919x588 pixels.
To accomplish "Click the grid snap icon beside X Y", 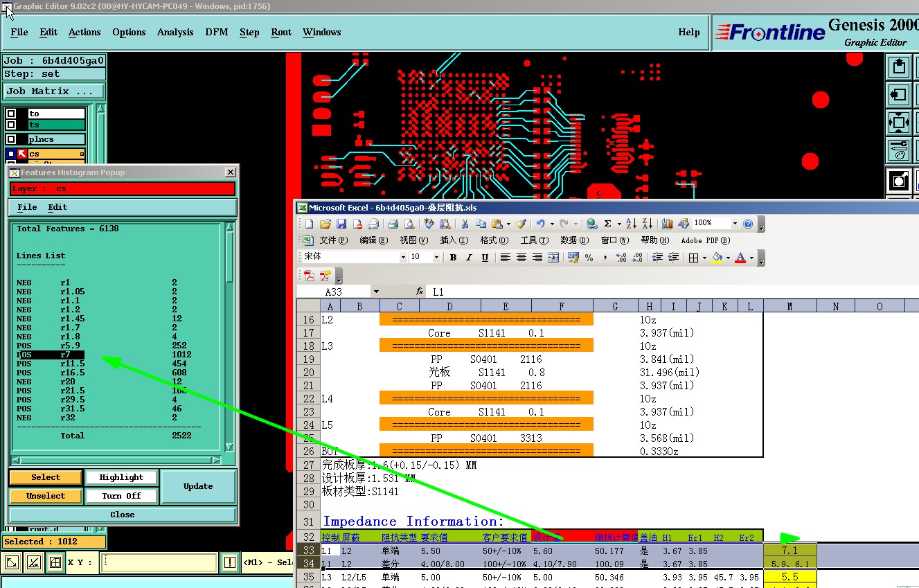I will pos(55,562).
